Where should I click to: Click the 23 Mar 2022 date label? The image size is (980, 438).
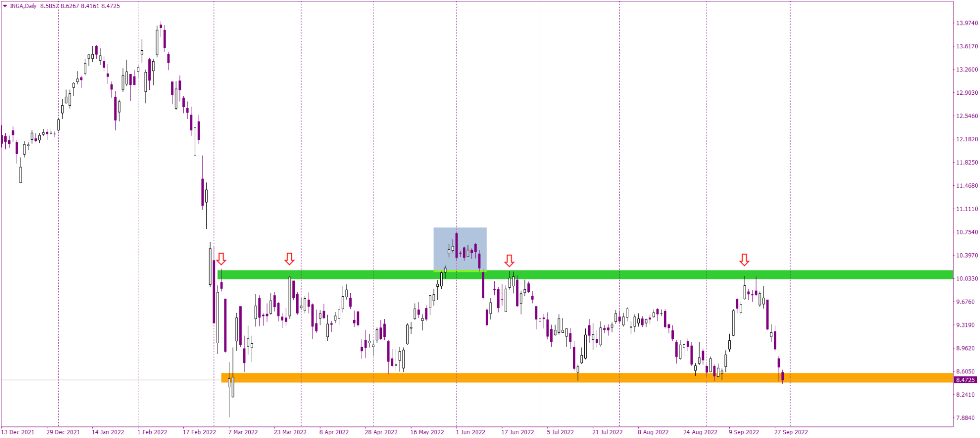pyautogui.click(x=290, y=432)
